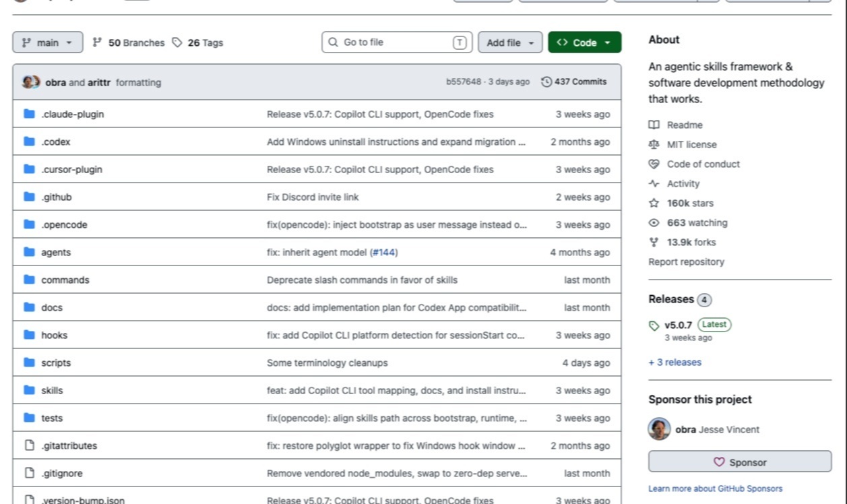Open the #144 pull request link

(384, 252)
